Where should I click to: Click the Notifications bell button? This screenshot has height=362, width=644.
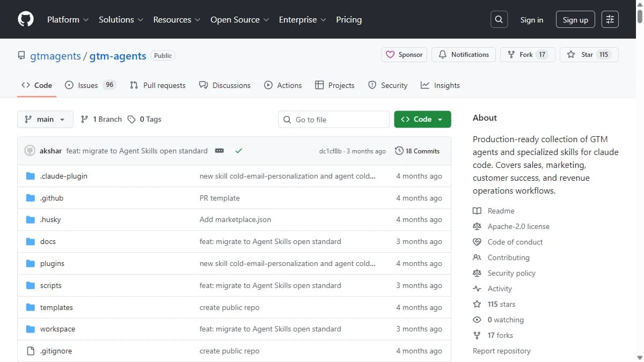(x=464, y=55)
